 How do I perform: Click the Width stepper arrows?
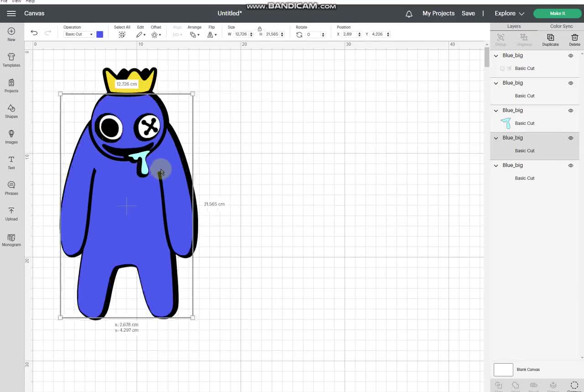click(x=251, y=35)
